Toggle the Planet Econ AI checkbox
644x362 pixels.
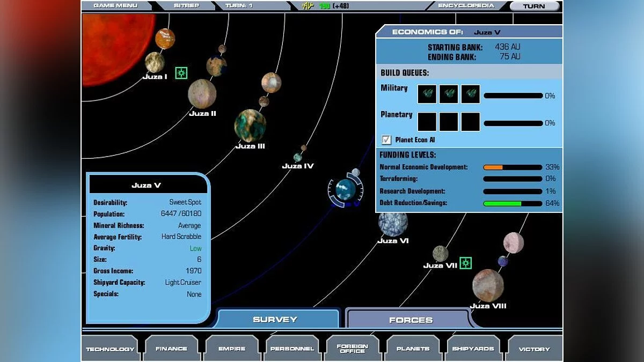(x=386, y=139)
